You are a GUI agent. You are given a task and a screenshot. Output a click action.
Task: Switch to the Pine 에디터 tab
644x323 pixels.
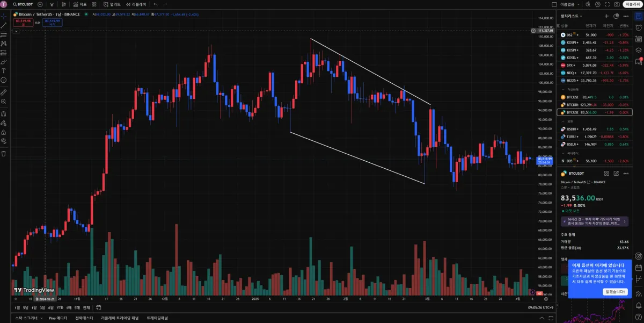pyautogui.click(x=58, y=318)
